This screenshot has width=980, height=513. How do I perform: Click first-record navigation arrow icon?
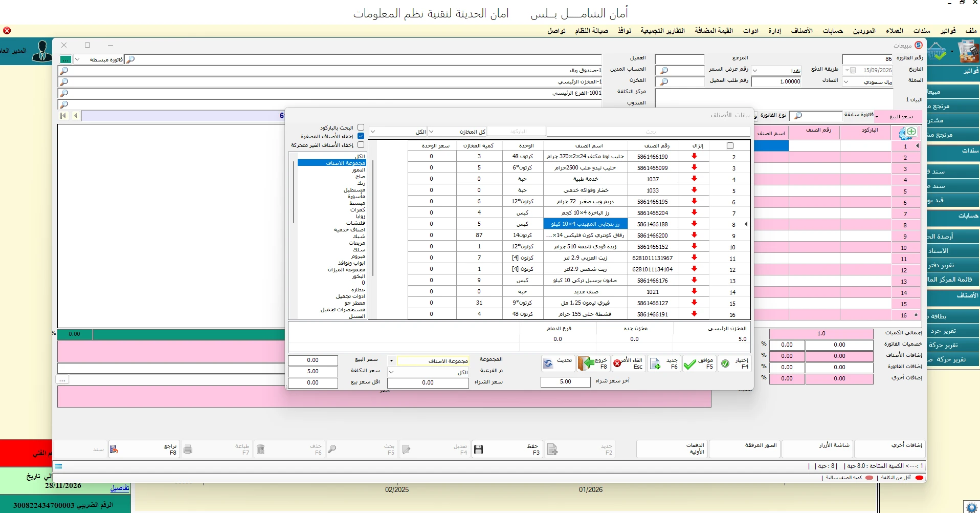coord(63,116)
